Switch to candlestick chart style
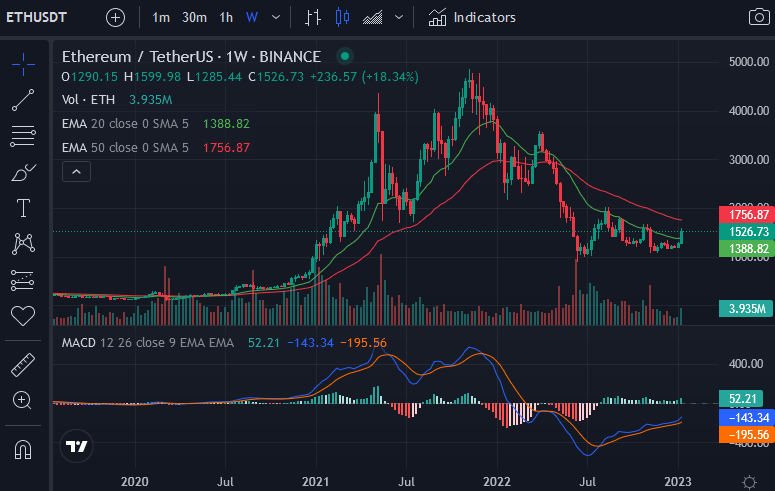The height and width of the screenshot is (491, 775). (343, 17)
